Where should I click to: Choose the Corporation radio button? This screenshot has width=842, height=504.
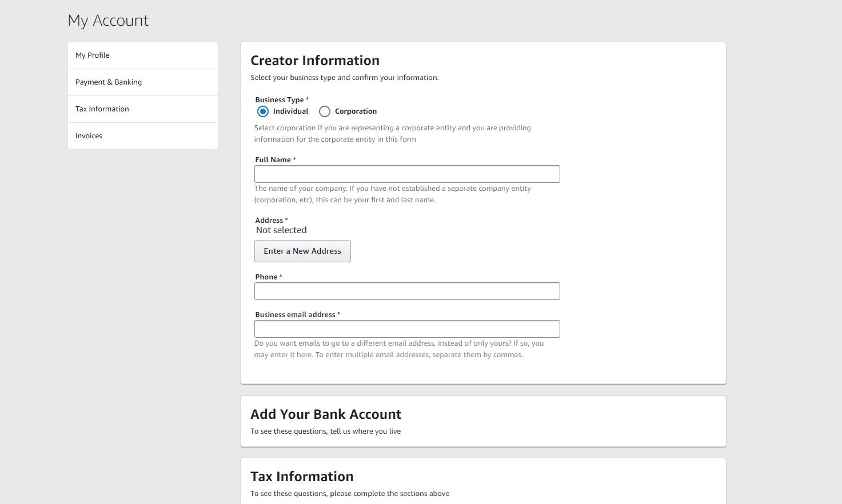pyautogui.click(x=325, y=111)
